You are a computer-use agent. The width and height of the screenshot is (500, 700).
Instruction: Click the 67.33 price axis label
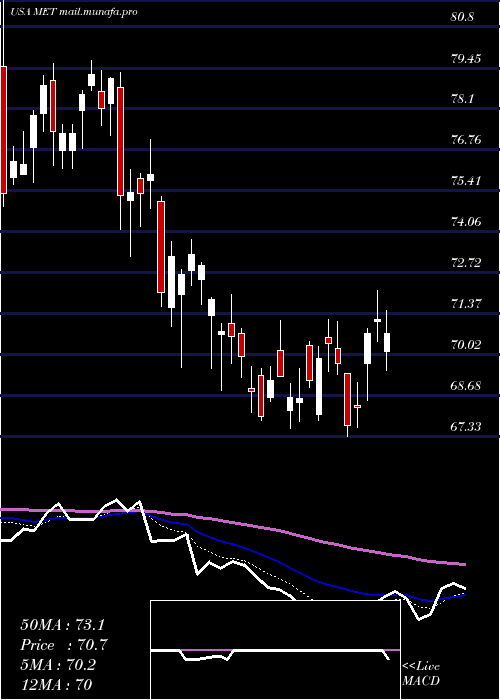466,426
